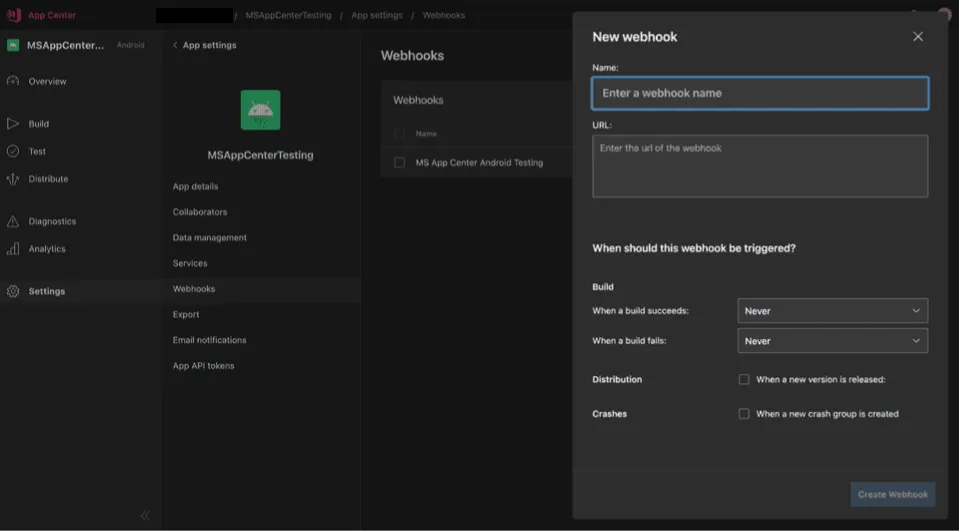Viewport: 959px width, 531px height.
Task: Click the App Center title text
Action: (52, 15)
